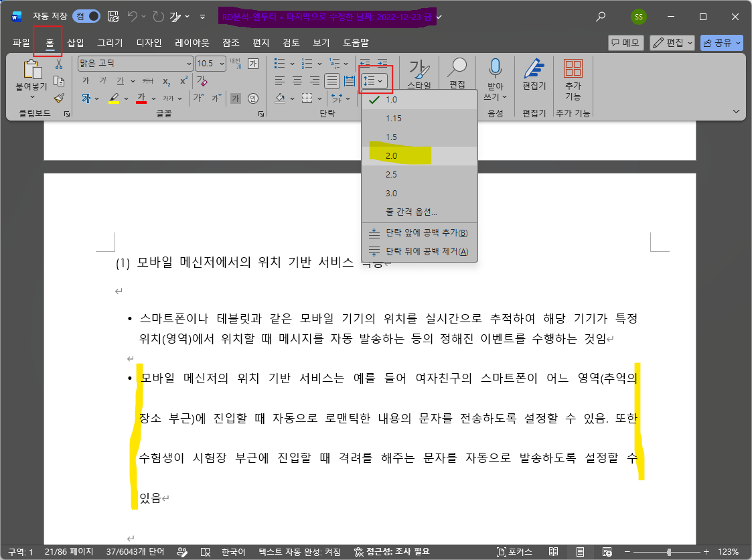Click 포커스 mode in status bar
The image size is (752, 560).
(514, 552)
